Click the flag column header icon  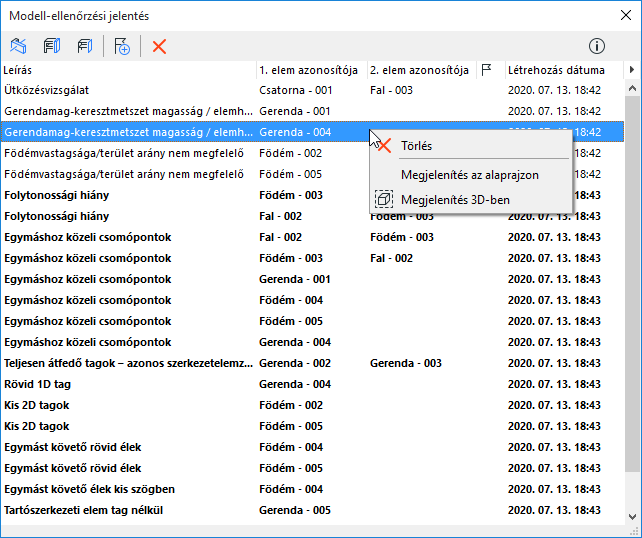point(486,70)
